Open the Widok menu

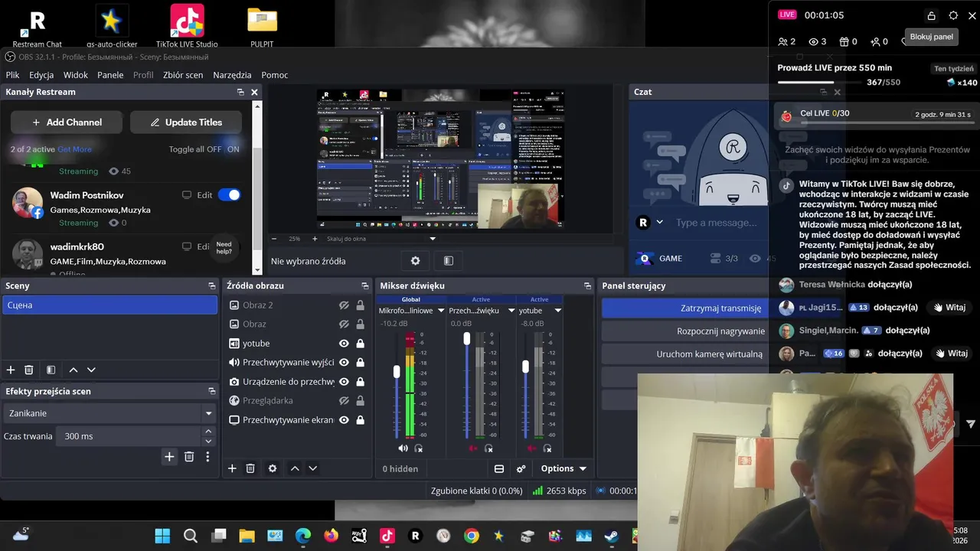[76, 75]
